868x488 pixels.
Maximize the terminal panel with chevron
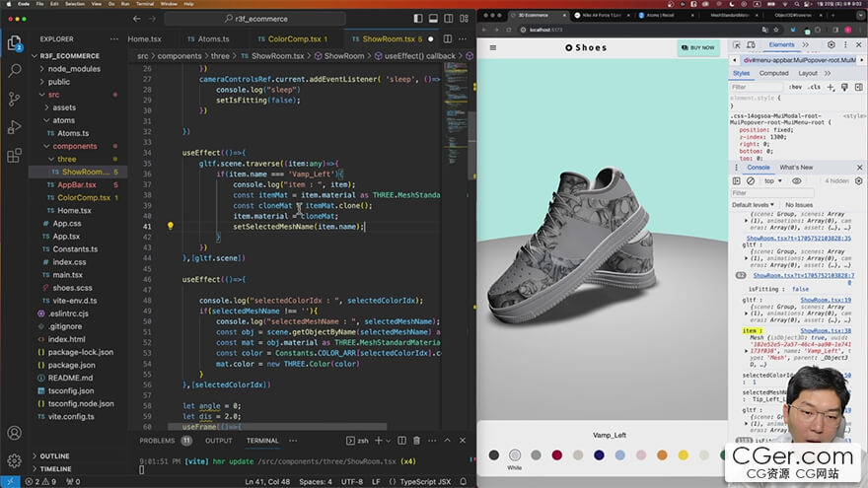coord(447,441)
